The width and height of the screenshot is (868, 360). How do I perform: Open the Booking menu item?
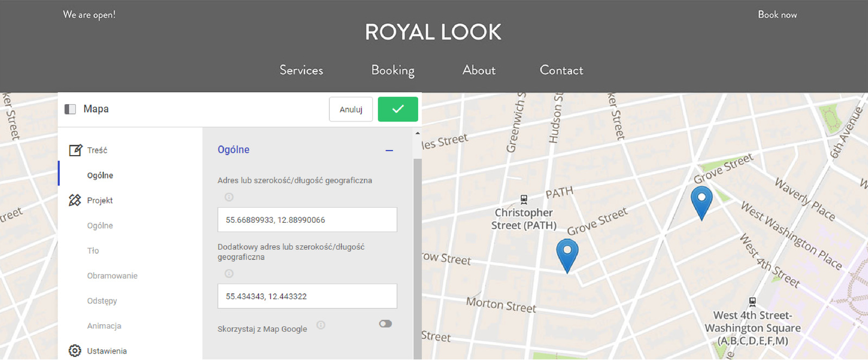tap(393, 70)
